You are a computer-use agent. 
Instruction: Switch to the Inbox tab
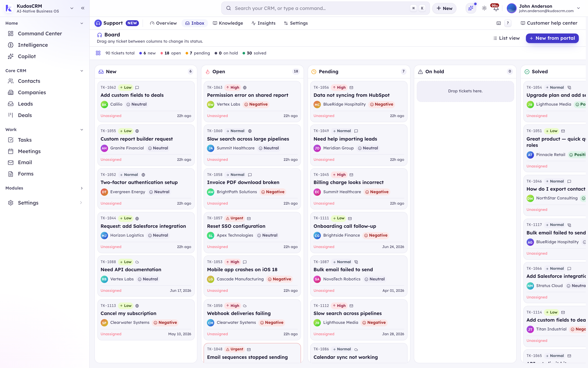(x=195, y=23)
